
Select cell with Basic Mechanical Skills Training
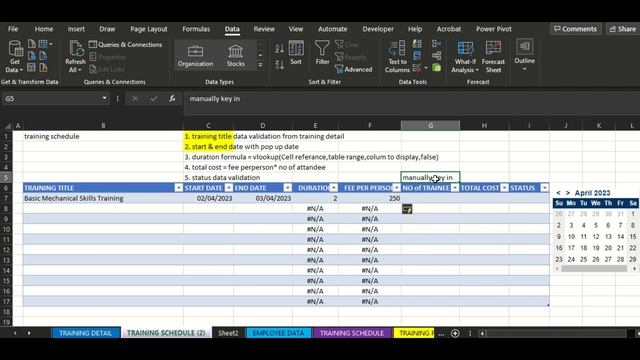coord(103,198)
